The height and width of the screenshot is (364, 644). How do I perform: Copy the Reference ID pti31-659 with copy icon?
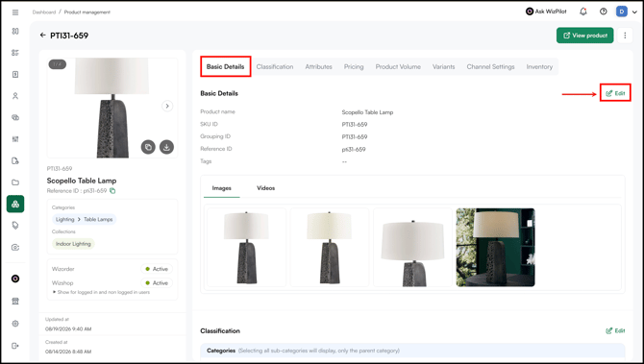coord(112,191)
